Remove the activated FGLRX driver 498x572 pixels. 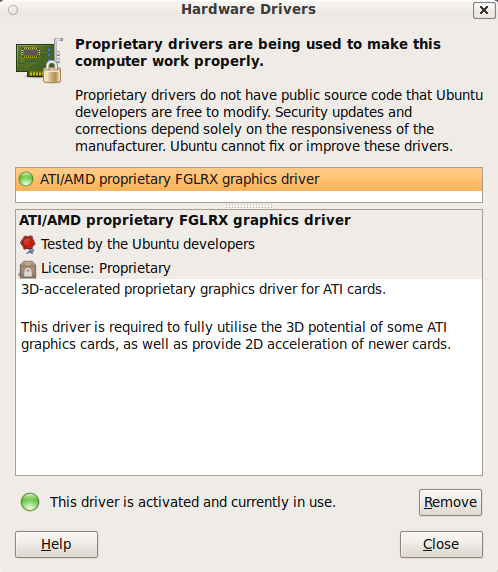(450, 502)
